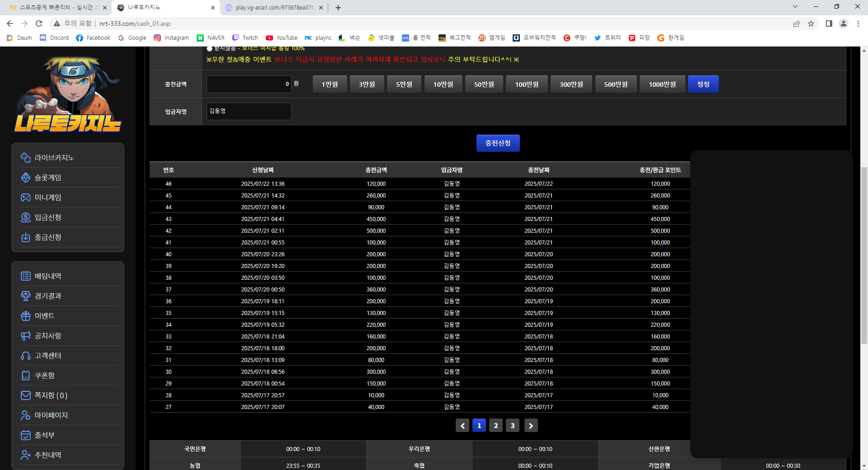Open 출석부 calendar icon
The width and height of the screenshot is (868, 470).
26,435
